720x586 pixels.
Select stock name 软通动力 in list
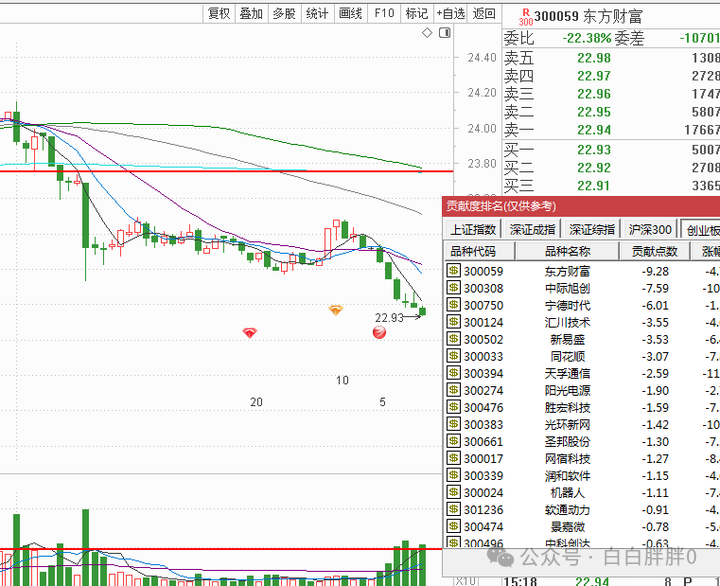coord(568,510)
